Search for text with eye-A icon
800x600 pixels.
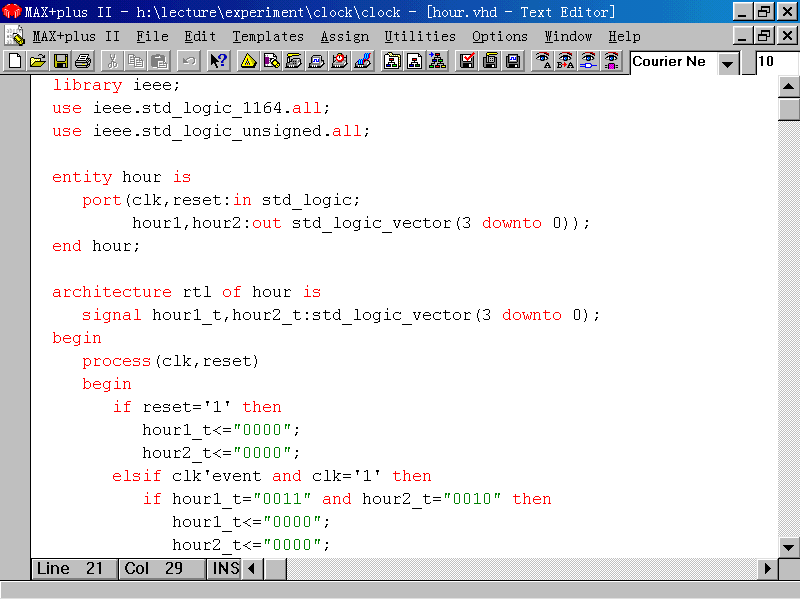tap(542, 61)
